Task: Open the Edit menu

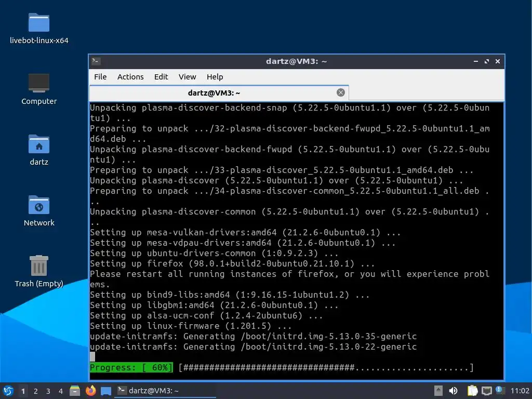Action: point(161,77)
